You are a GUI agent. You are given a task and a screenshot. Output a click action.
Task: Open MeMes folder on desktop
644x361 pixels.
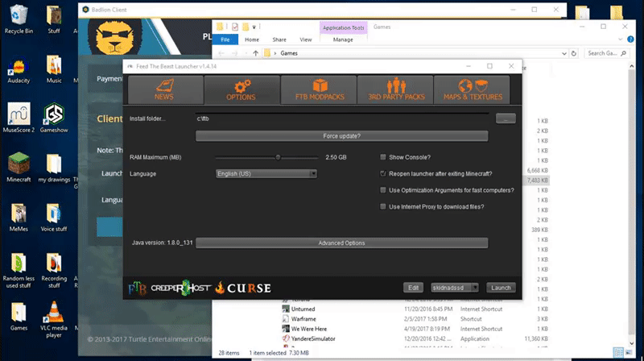pyautogui.click(x=19, y=217)
